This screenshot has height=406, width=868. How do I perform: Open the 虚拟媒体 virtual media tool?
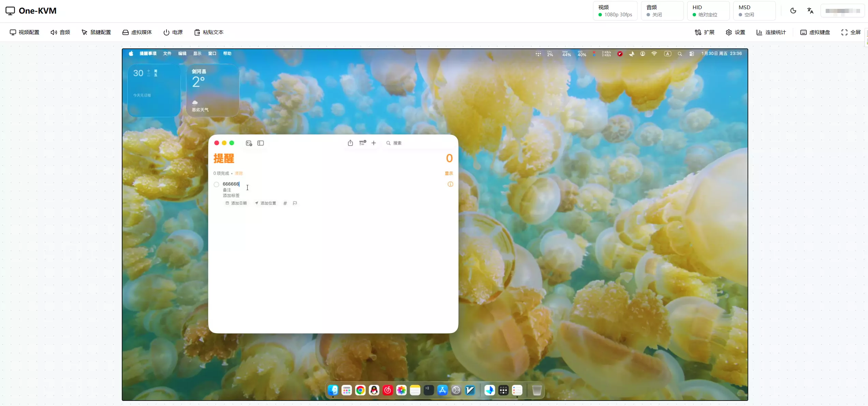(x=137, y=32)
